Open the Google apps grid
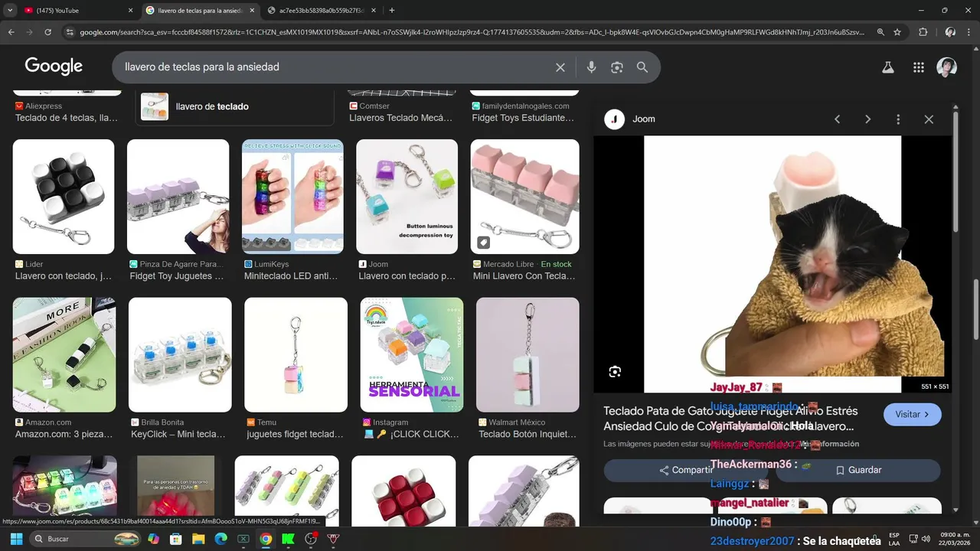 tap(919, 67)
